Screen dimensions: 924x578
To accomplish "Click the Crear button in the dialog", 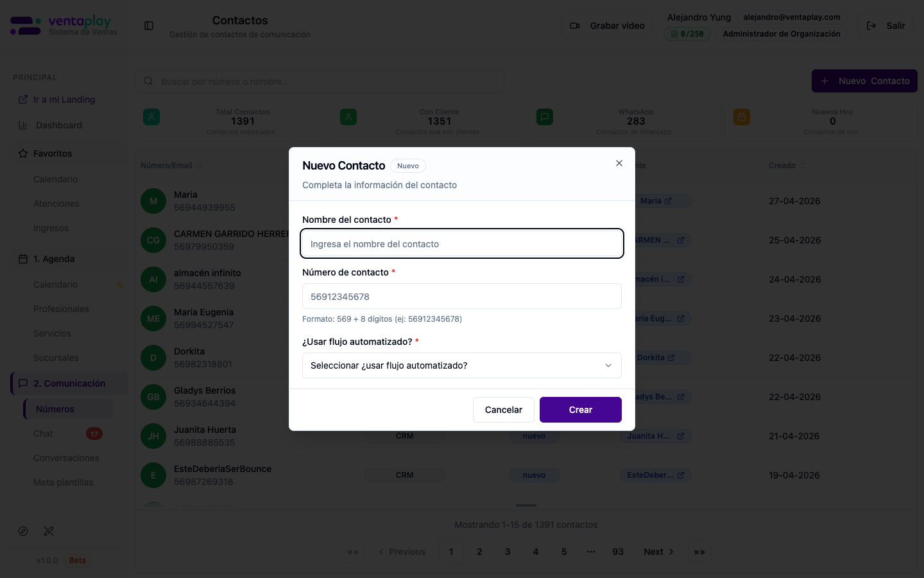I will pyautogui.click(x=580, y=410).
